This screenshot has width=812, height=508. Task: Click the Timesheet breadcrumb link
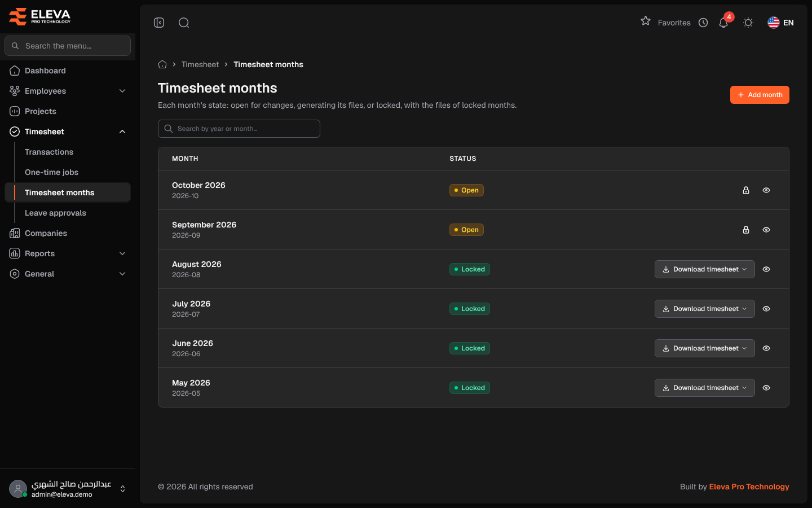click(200, 64)
